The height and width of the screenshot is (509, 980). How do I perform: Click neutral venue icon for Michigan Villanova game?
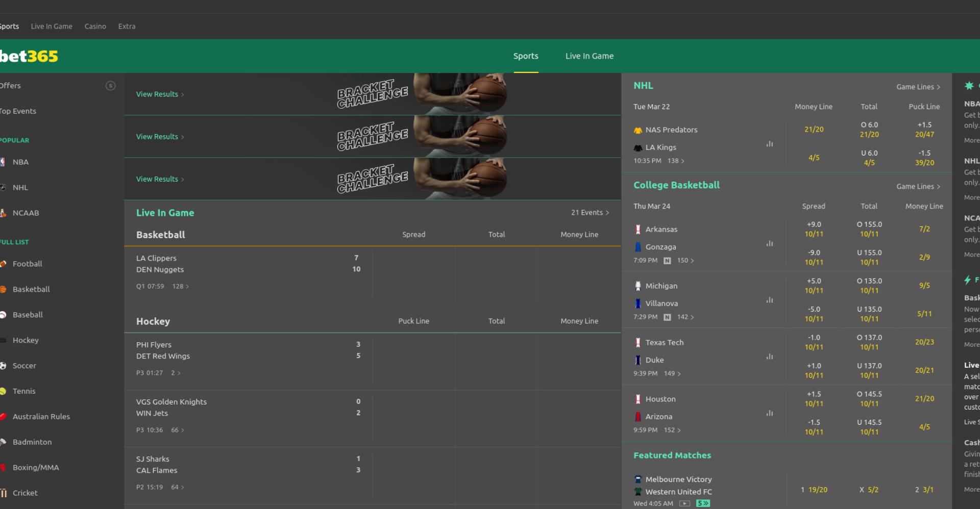(x=667, y=317)
